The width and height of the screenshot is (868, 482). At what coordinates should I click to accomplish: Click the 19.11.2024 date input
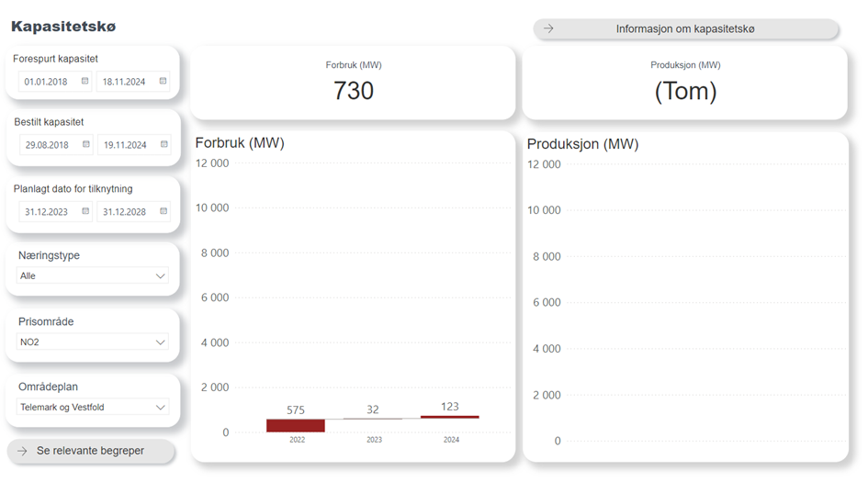[x=125, y=145]
